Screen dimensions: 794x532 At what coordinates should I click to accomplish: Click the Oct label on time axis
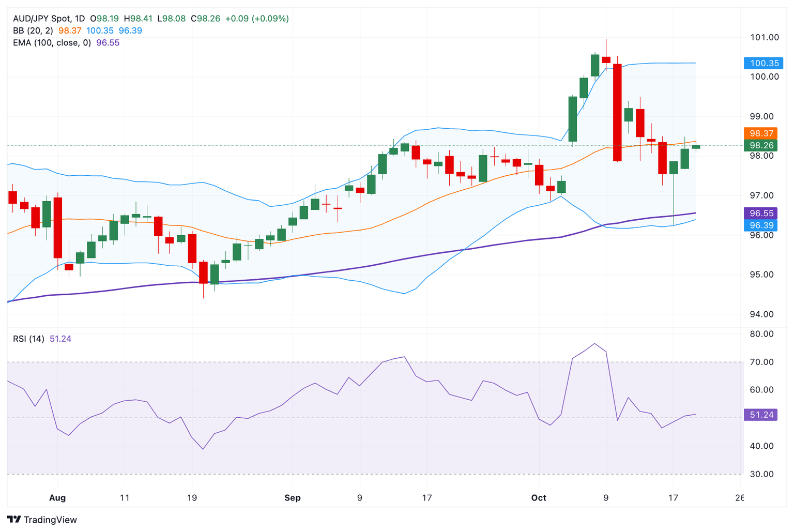pyautogui.click(x=539, y=498)
